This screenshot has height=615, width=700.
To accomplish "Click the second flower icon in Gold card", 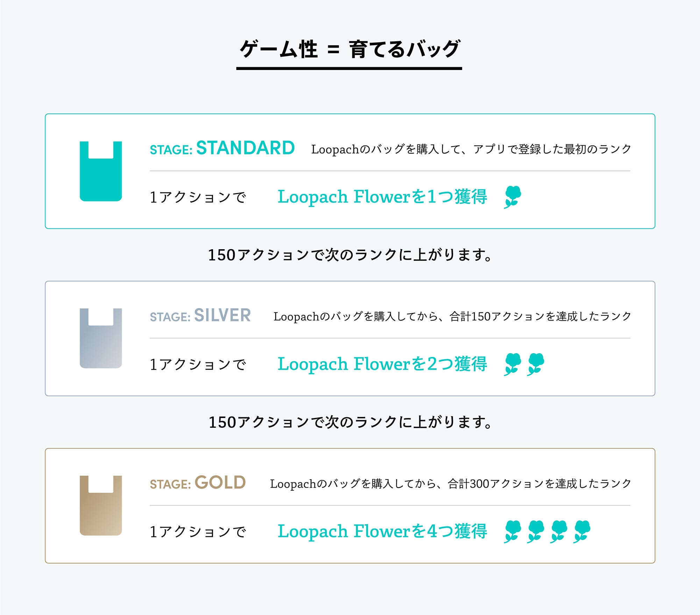I will click(x=536, y=531).
